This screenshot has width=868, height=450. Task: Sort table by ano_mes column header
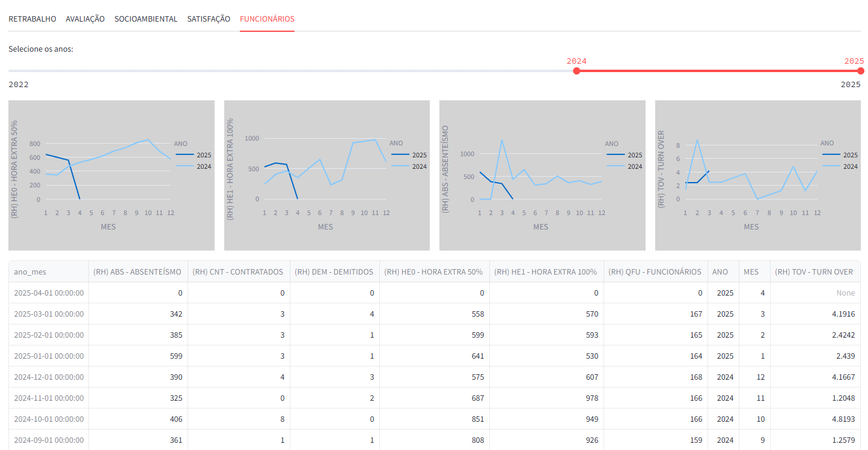click(x=30, y=272)
